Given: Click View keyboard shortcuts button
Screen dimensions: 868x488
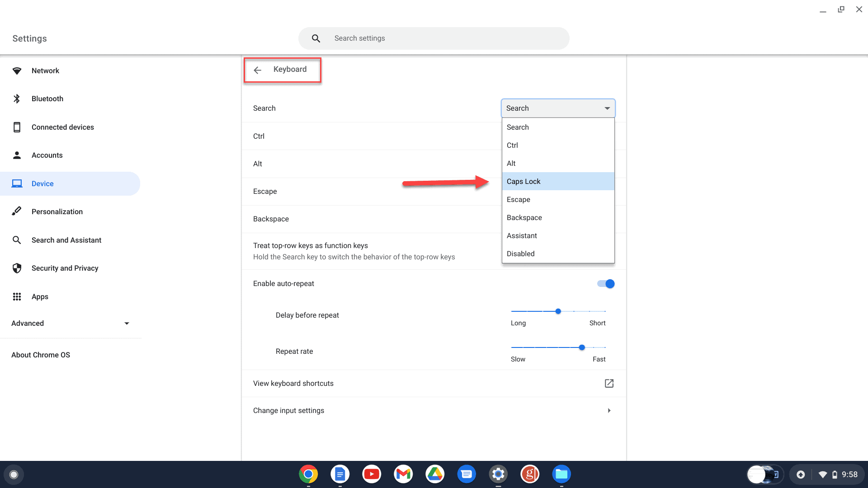Looking at the screenshot, I should pyautogui.click(x=434, y=383).
